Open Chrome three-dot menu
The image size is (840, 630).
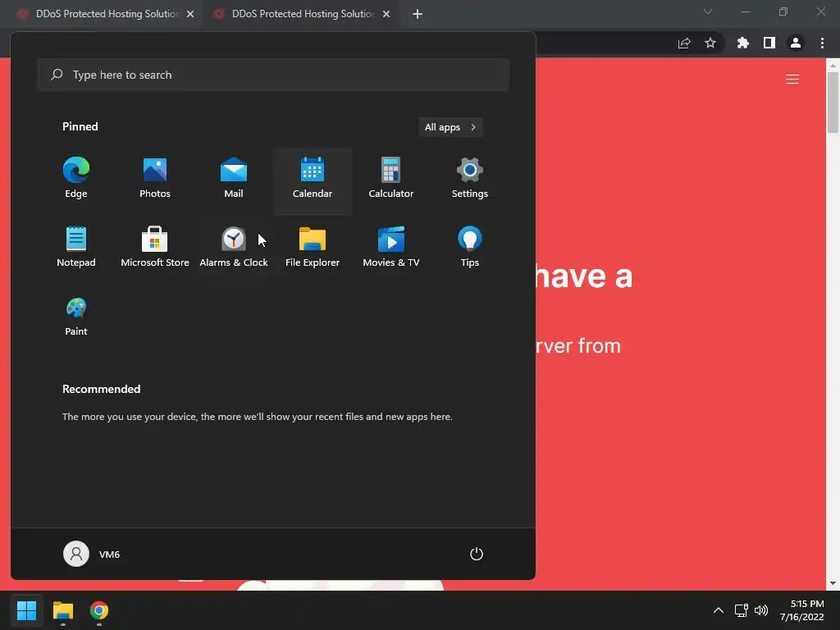point(822,43)
